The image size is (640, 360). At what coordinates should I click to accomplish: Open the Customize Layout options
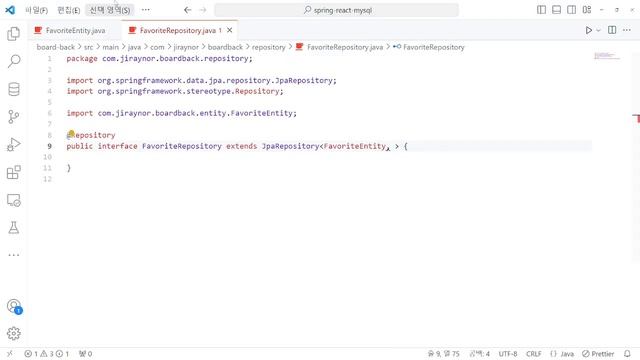587,10
